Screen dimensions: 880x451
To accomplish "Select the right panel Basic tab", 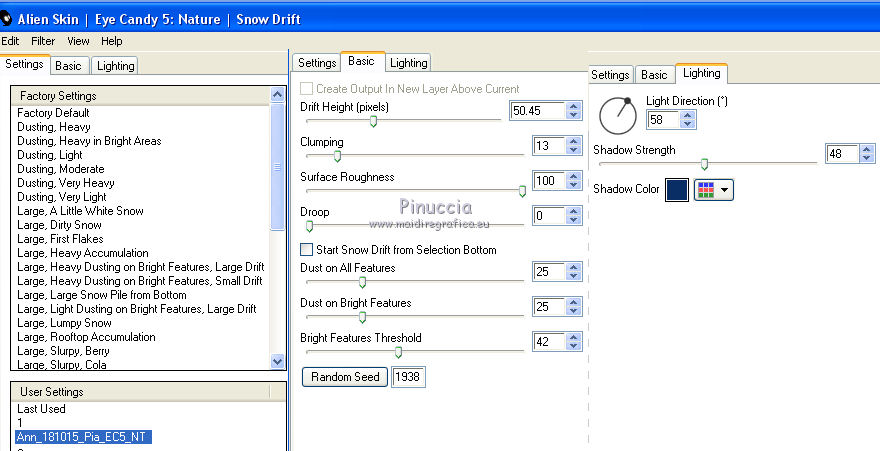I will point(654,75).
